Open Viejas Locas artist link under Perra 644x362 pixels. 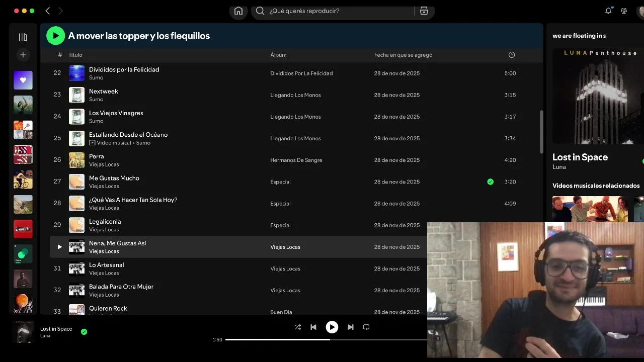click(104, 164)
